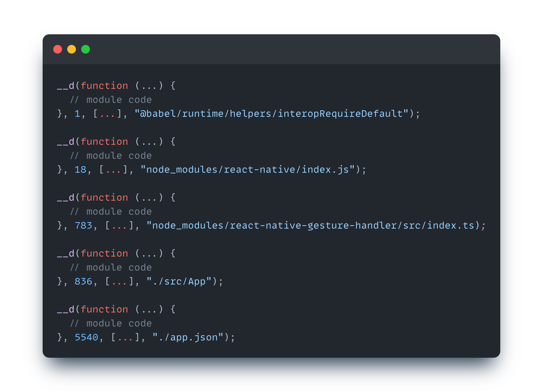The image size is (543, 392).
Task: Click the "./app.json" string
Action: coord(188,337)
